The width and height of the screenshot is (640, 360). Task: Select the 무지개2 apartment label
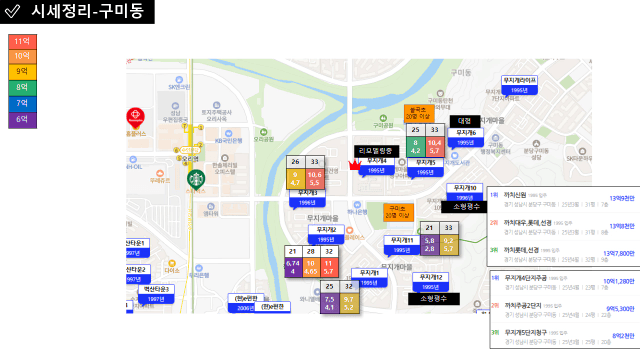tap(326, 235)
